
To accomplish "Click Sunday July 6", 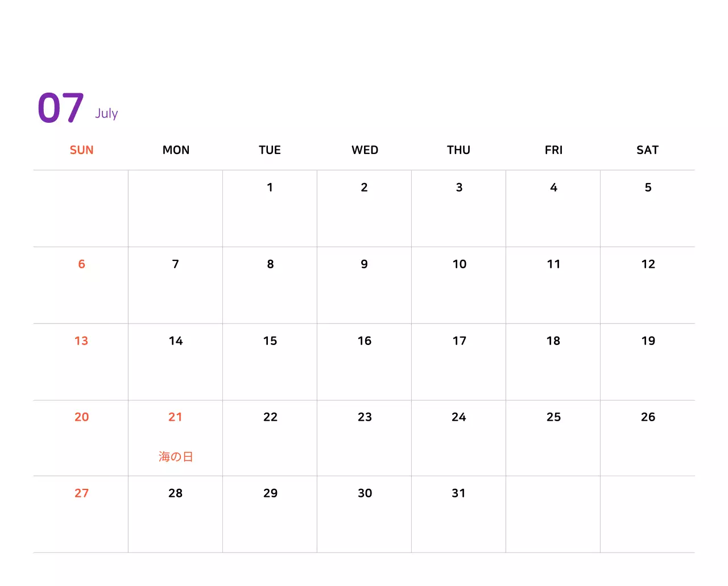I will 81,264.
